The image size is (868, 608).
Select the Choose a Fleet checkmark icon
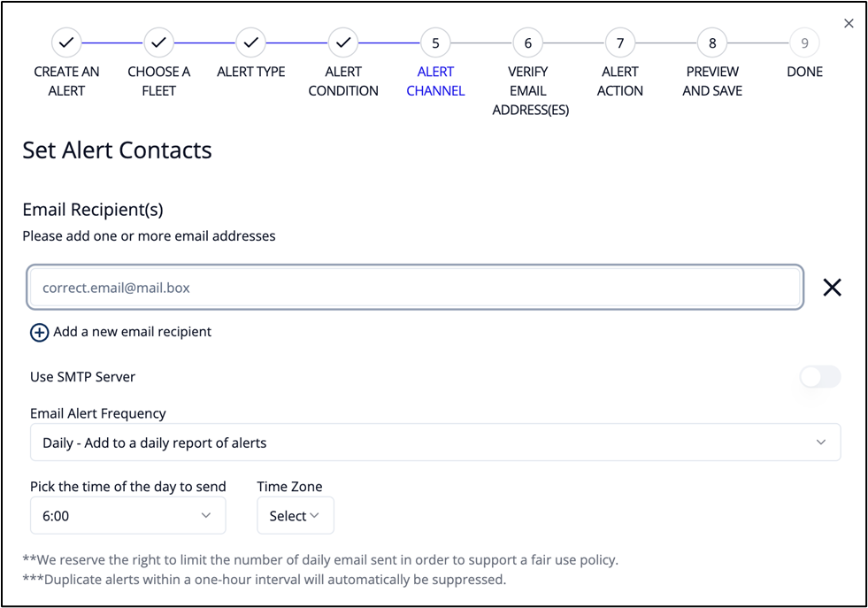coord(158,42)
